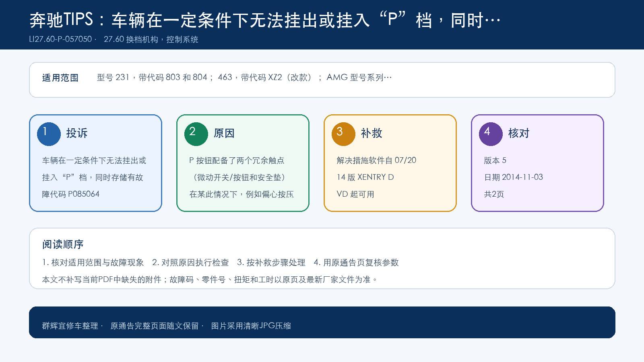Click line （微动开关/按钮和安全垫）
644x362 pixels.
point(239,177)
